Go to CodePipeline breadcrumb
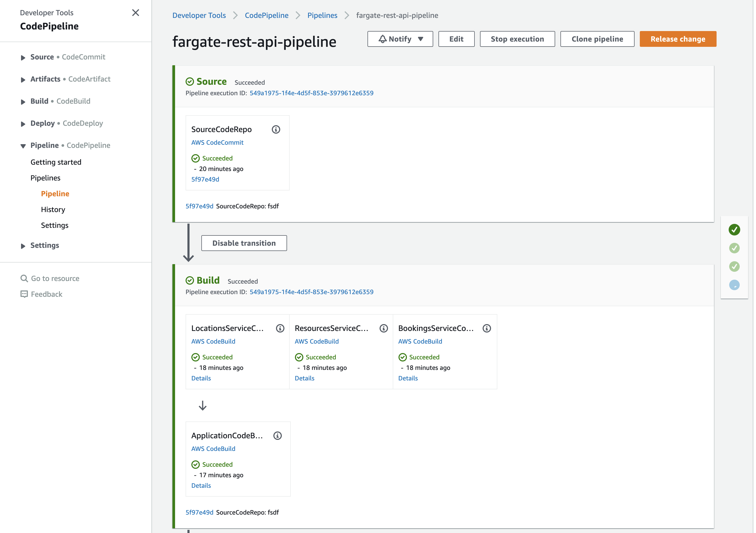 266,15
